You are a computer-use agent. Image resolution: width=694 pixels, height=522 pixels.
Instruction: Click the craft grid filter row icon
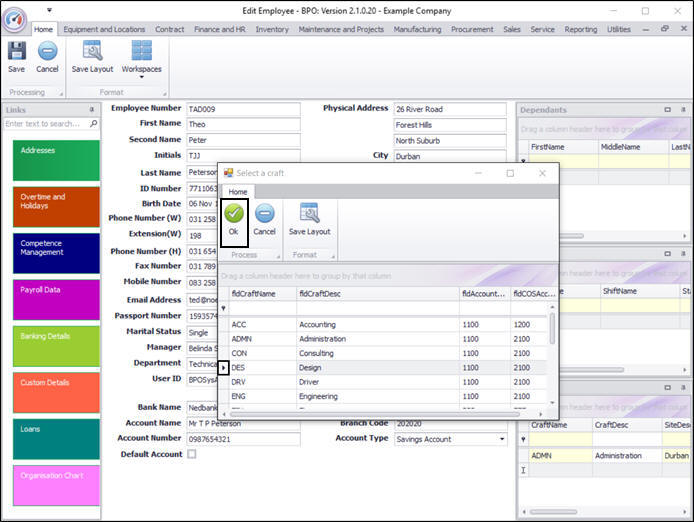click(x=224, y=308)
